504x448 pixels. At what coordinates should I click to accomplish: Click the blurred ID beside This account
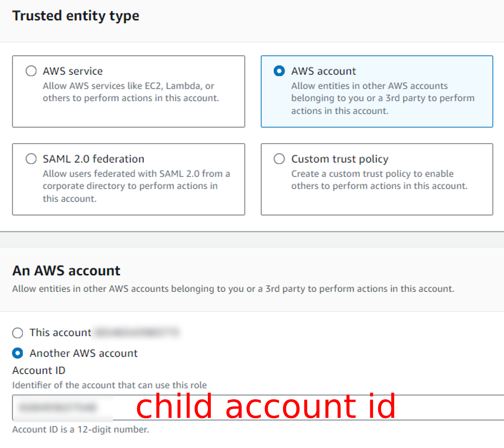(x=137, y=332)
